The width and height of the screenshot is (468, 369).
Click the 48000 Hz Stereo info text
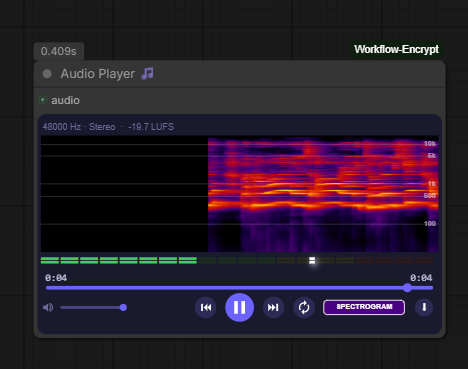click(79, 127)
